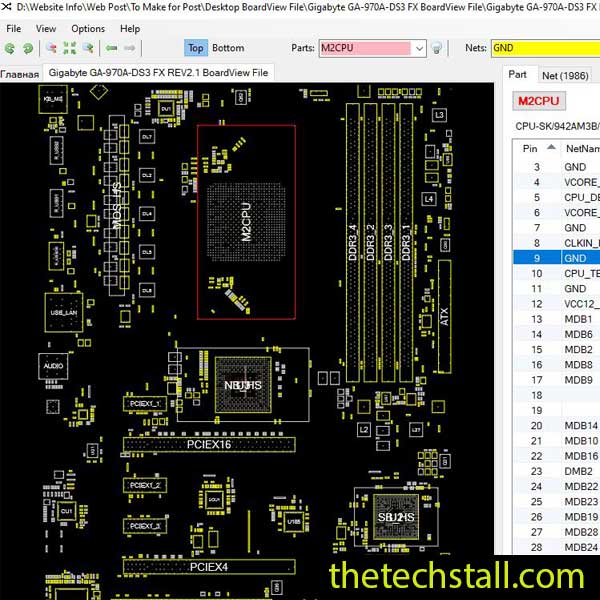Click the zoom in magnifier icon
The height and width of the screenshot is (600, 600).
point(88,48)
